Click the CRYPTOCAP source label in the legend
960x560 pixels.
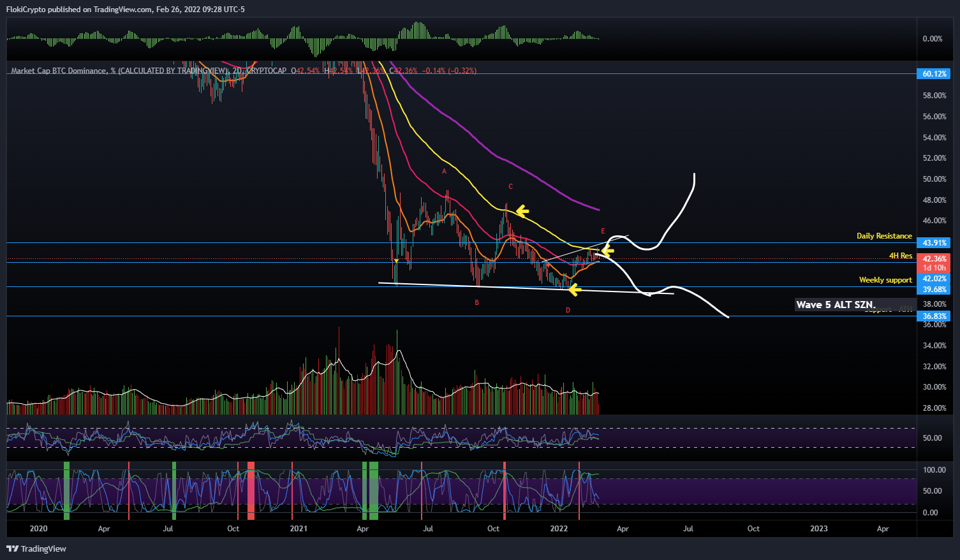266,71
